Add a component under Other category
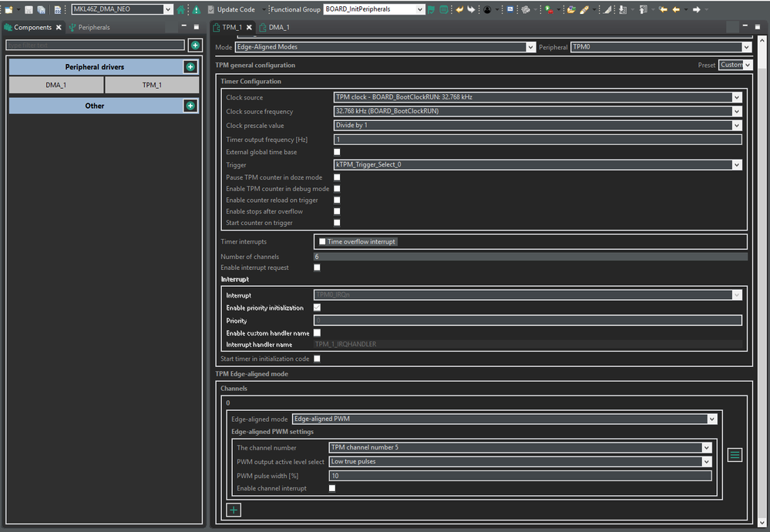Screen dimensions: 770x532 190,106
